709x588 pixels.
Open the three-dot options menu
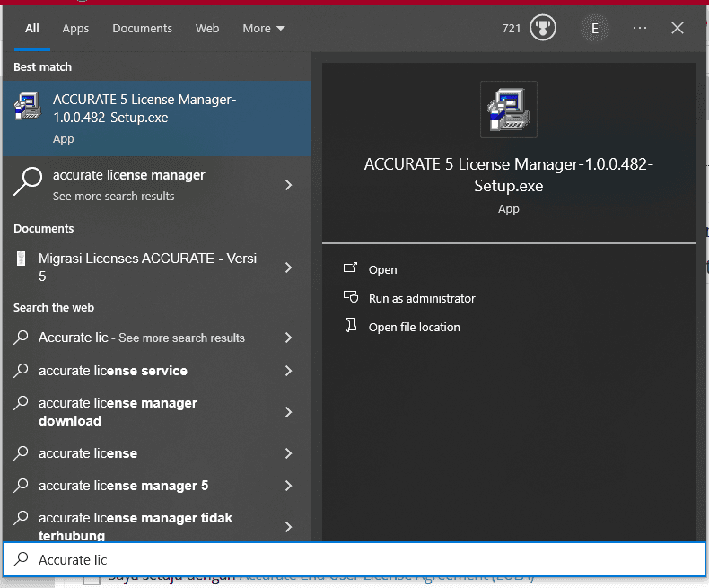tap(639, 28)
